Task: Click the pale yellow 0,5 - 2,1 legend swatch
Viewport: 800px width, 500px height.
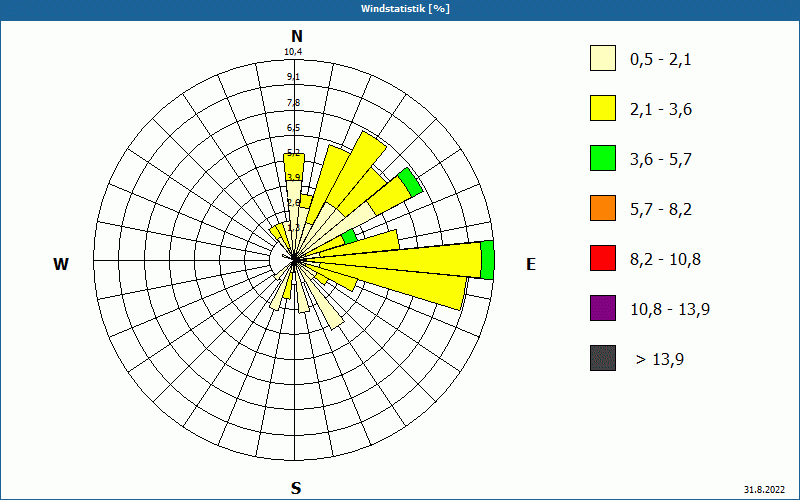Action: point(603,58)
